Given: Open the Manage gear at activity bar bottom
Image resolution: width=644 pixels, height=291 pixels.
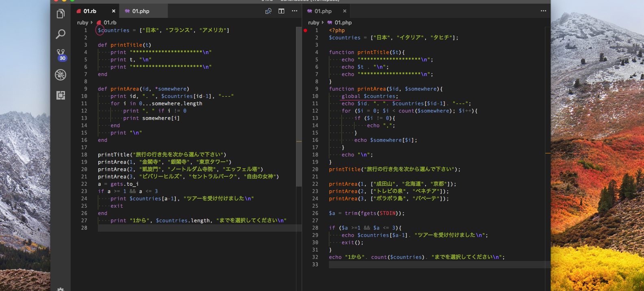Looking at the screenshot, I should pos(61,289).
